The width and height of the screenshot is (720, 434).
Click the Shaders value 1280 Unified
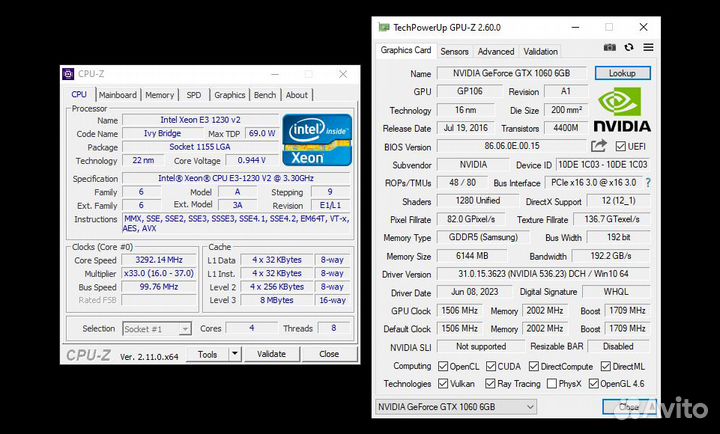coord(478,201)
